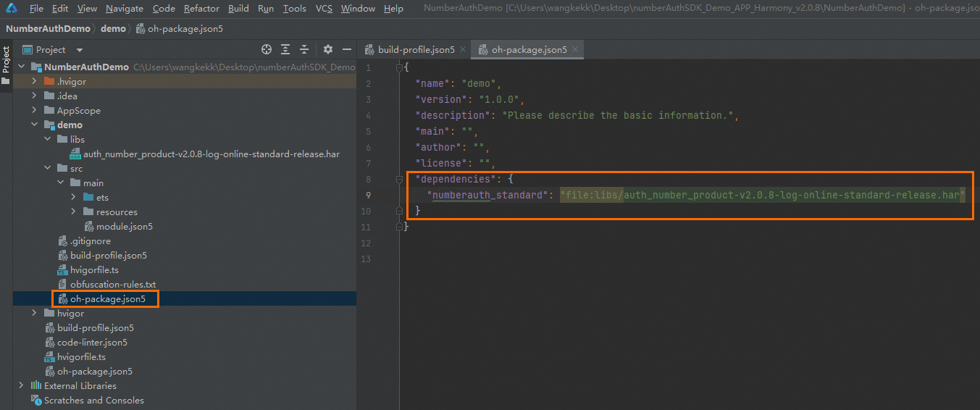
Task: Click the code-linter.json5 file icon
Action: click(49, 342)
